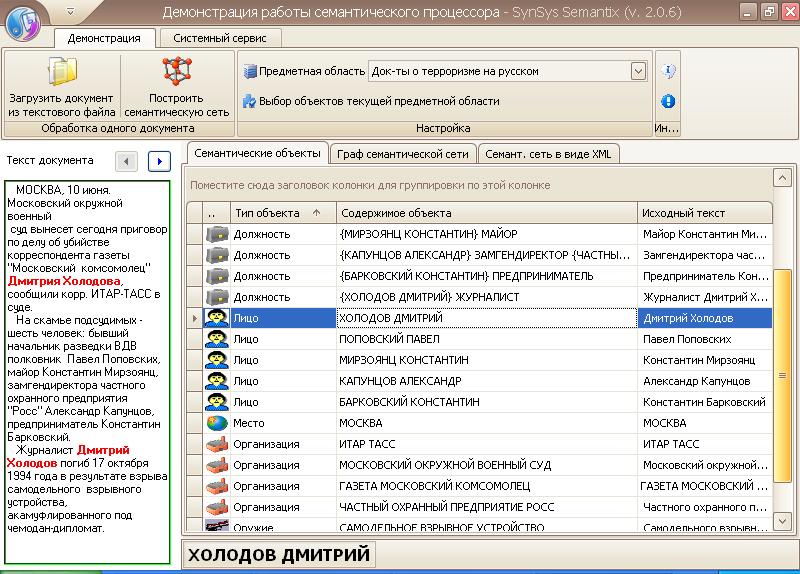Click the Содержимое объекта column header
Viewport: 800px width, 574px height.
487,213
